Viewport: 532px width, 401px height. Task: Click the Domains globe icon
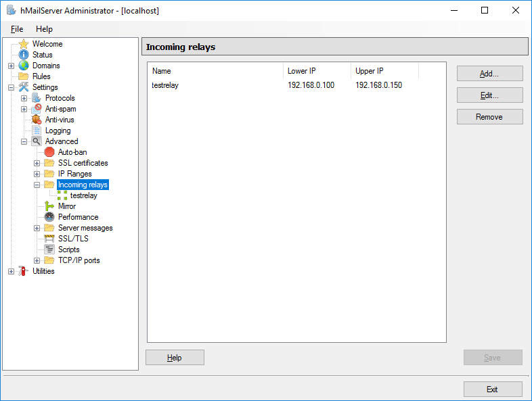[x=24, y=66]
